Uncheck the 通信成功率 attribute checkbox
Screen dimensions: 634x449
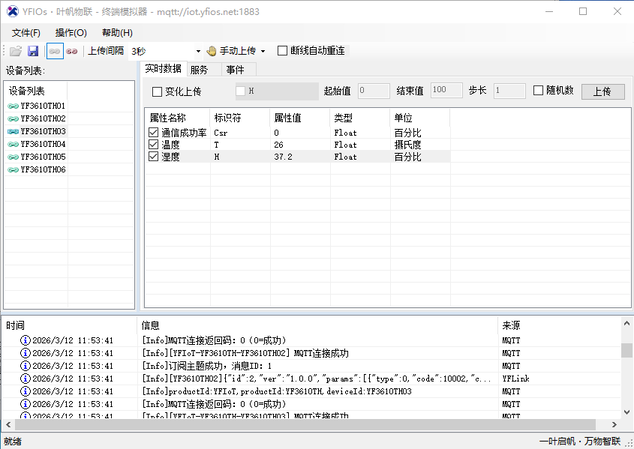[x=153, y=132]
